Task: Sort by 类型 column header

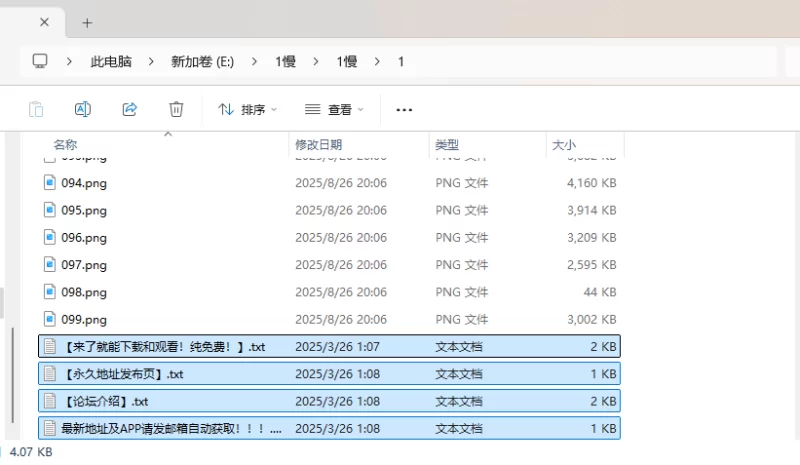Action: [x=447, y=144]
